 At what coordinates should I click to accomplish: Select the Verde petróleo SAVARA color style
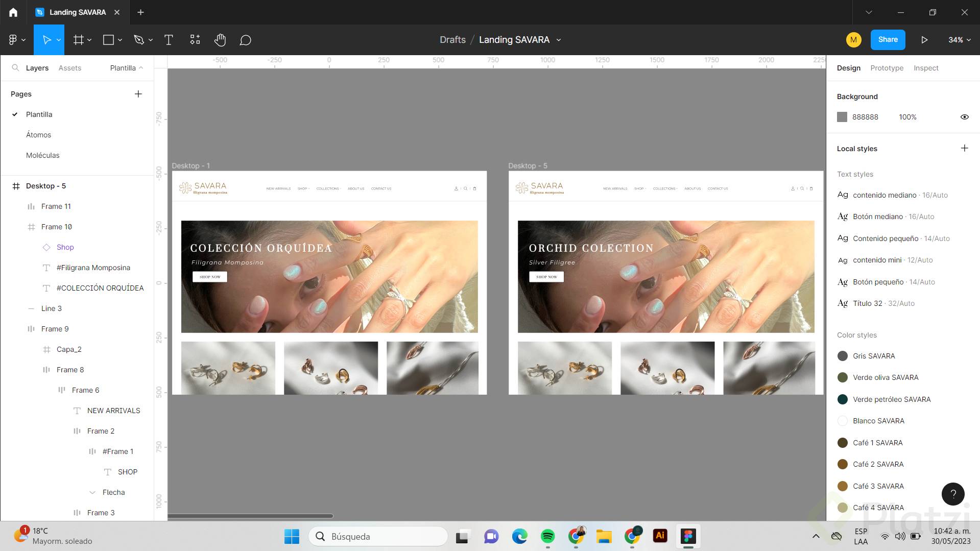884,399
